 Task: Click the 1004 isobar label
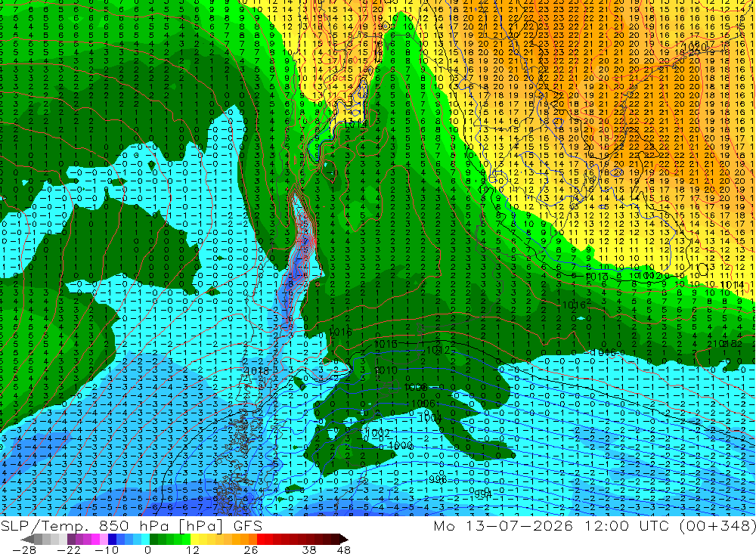click(x=429, y=417)
